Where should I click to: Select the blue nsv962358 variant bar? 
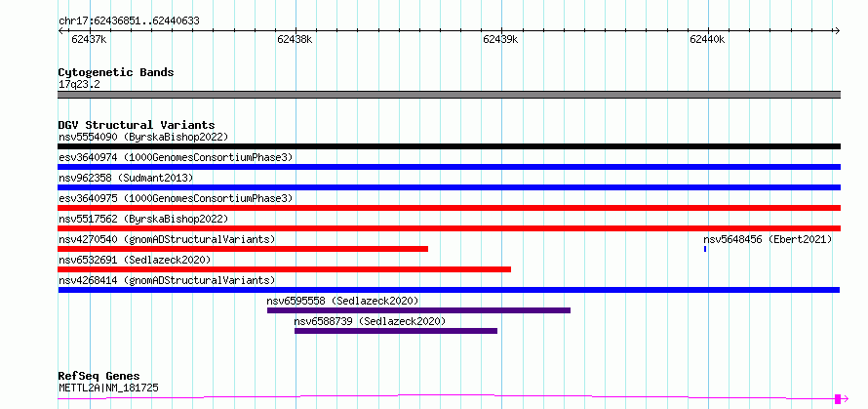(x=449, y=187)
